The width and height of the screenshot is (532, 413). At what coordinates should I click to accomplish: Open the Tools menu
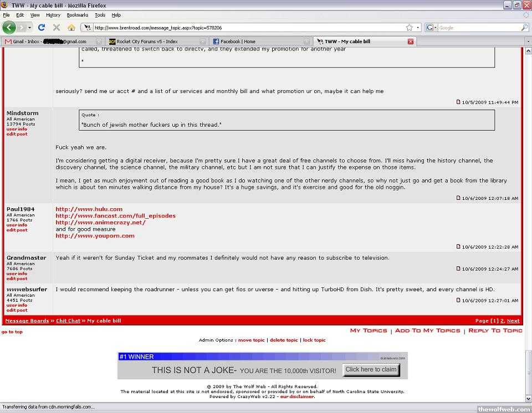pos(100,15)
